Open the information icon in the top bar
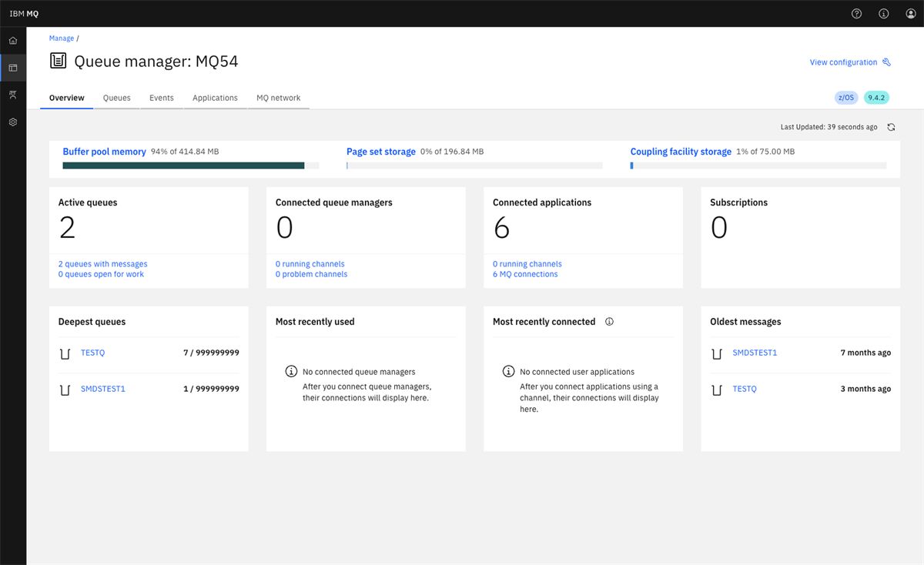924x565 pixels. [x=883, y=13]
